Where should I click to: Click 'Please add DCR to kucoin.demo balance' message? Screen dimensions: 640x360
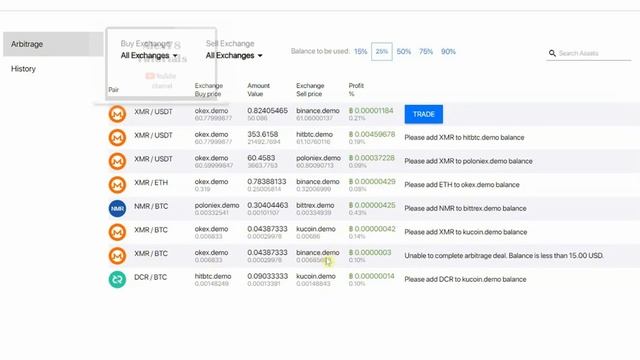(465, 280)
